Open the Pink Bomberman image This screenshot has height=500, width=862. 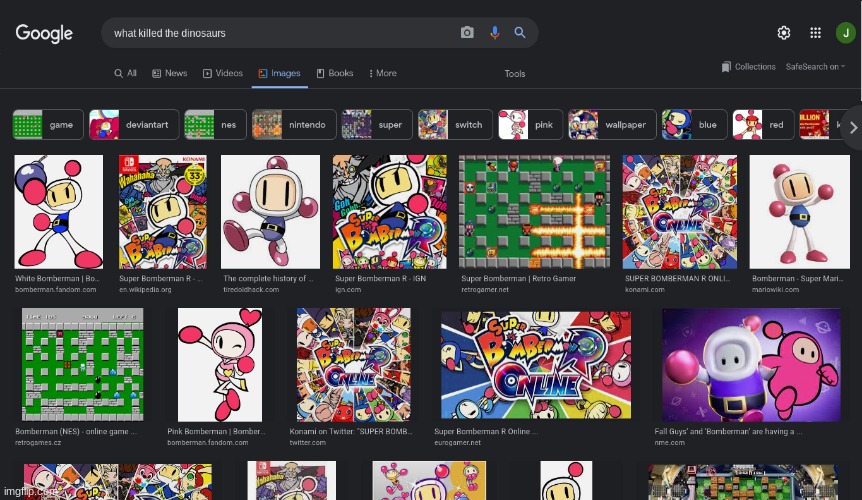220,364
